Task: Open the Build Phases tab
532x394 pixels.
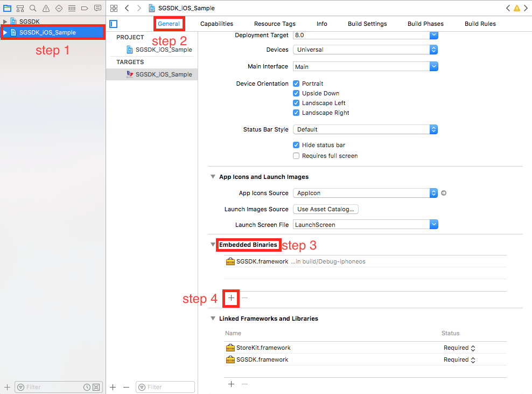Action: tap(425, 24)
